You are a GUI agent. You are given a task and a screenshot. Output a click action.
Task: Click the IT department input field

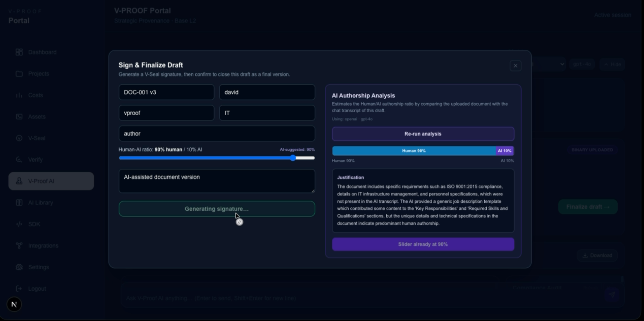(267, 113)
